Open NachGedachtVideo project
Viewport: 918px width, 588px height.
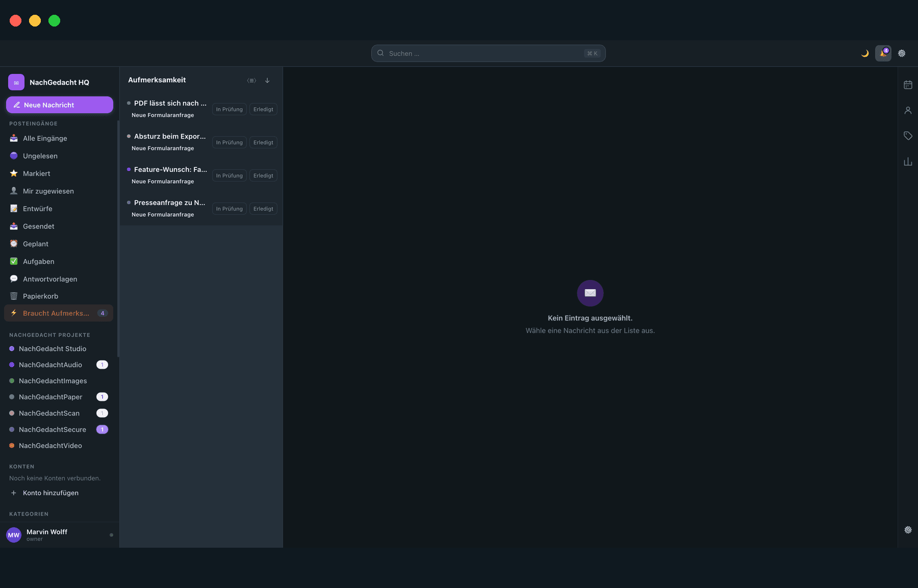pos(60,446)
